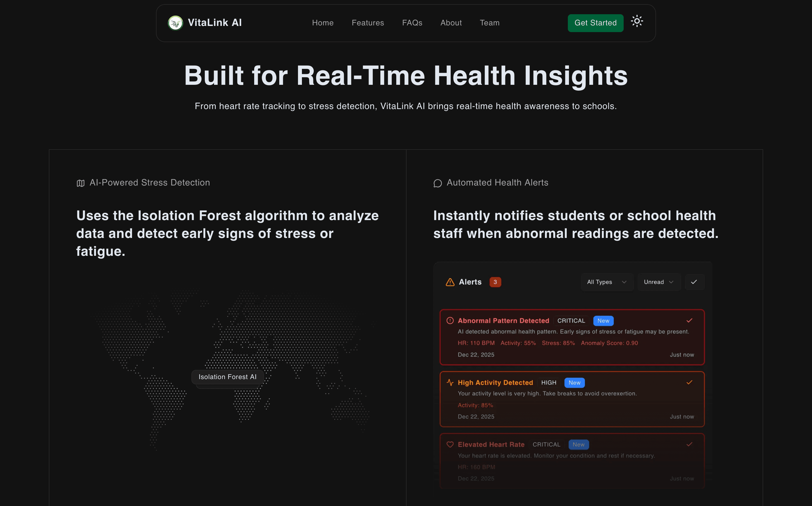Mark High Activity Detected alert as read

[689, 382]
